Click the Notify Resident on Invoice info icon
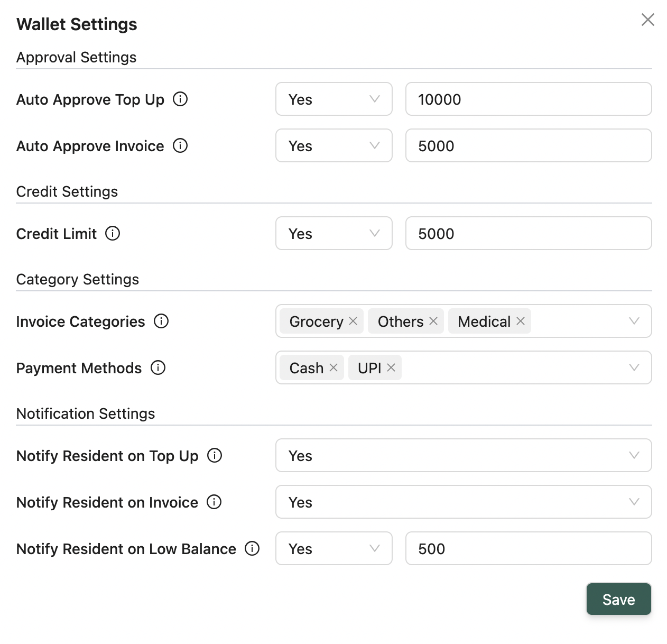Image resolution: width=667 pixels, height=644 pixels. tap(215, 502)
